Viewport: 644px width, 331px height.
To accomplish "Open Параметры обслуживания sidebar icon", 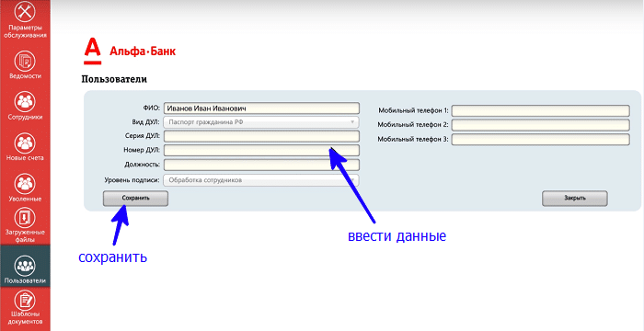I will tap(25, 12).
